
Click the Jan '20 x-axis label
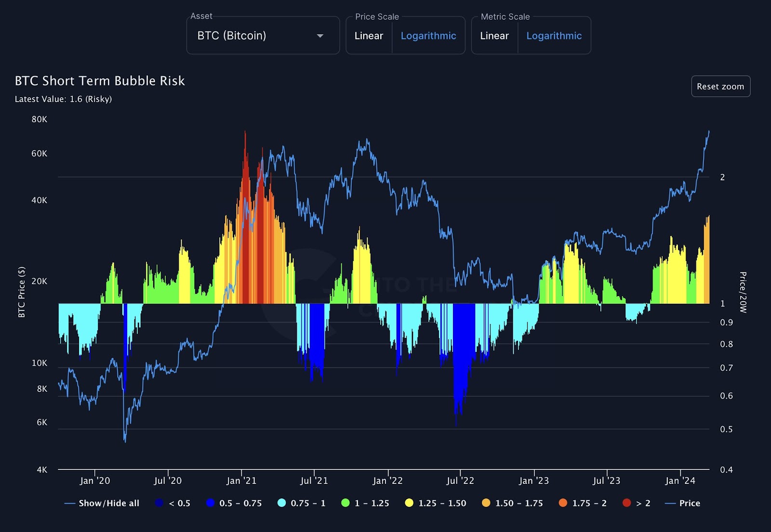click(x=95, y=480)
